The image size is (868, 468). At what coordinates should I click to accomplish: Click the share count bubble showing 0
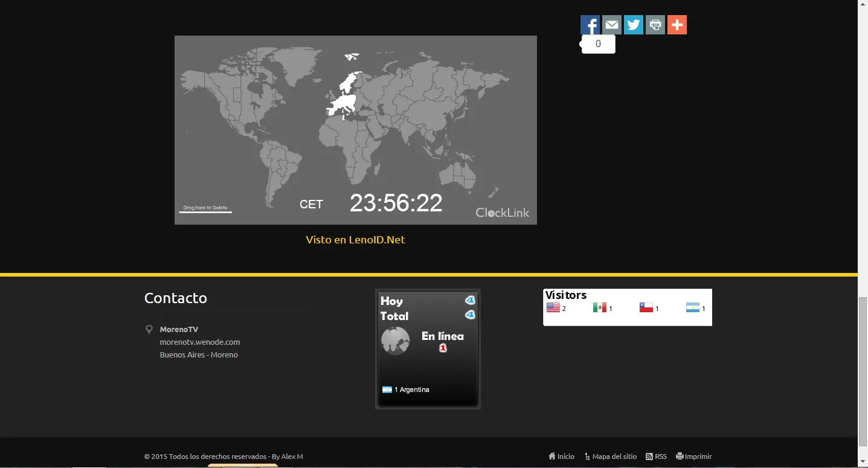(599, 44)
